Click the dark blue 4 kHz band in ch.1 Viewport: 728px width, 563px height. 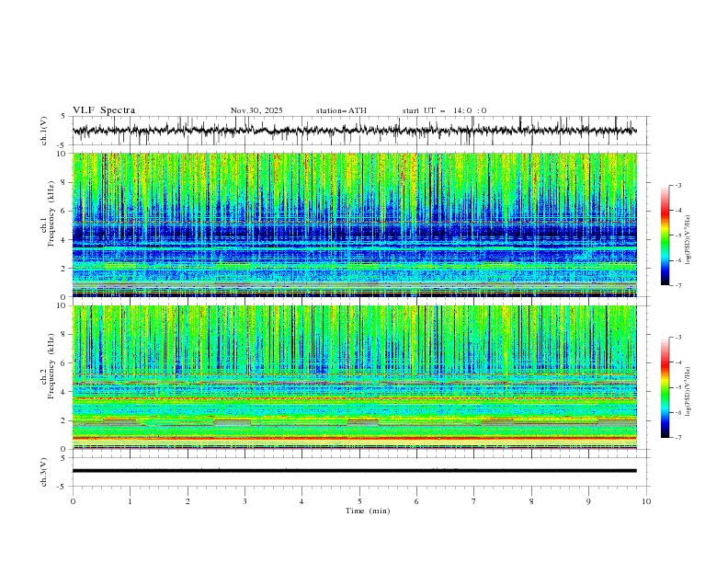(x=354, y=234)
